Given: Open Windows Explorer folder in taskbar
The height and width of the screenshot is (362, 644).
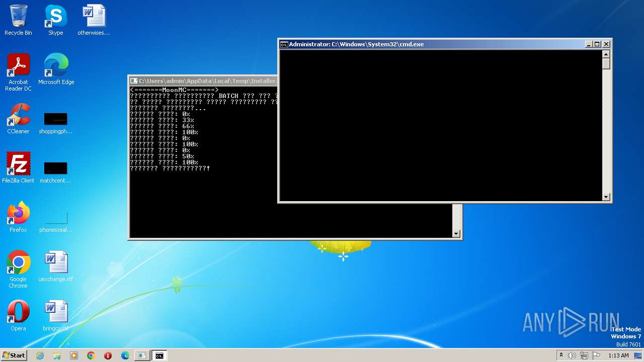Looking at the screenshot, I should pyautogui.click(x=57, y=355).
